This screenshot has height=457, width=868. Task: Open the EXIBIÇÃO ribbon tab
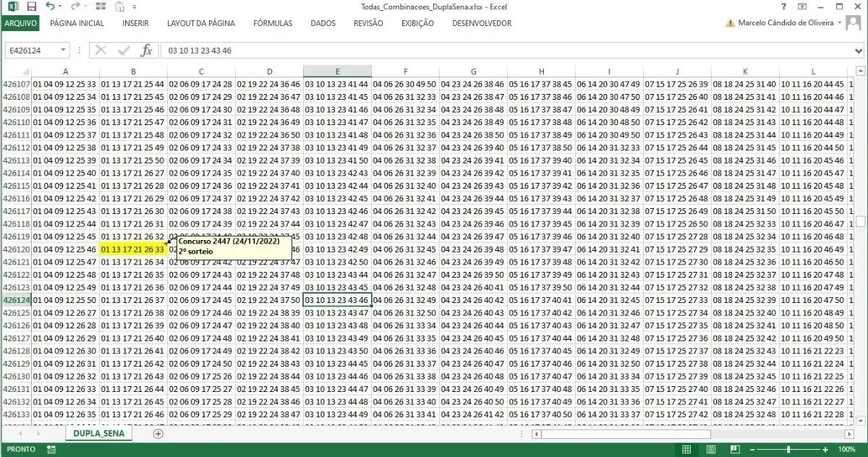point(417,23)
